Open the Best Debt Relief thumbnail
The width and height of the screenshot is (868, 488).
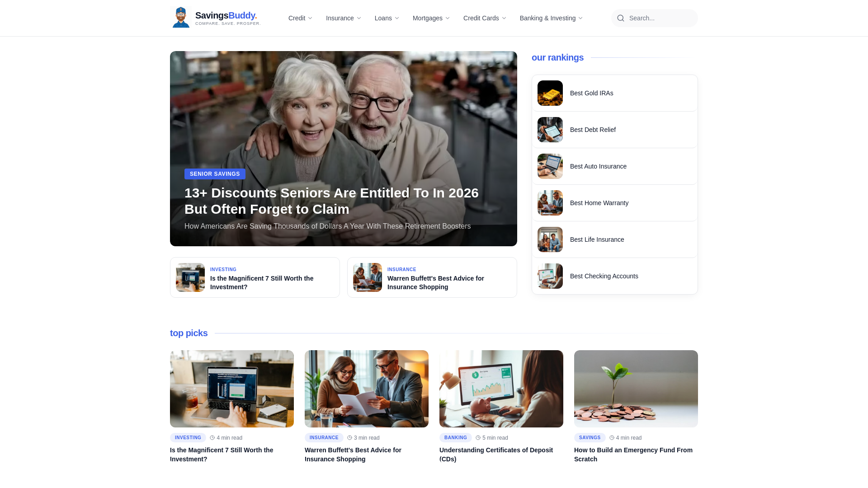pyautogui.click(x=550, y=130)
